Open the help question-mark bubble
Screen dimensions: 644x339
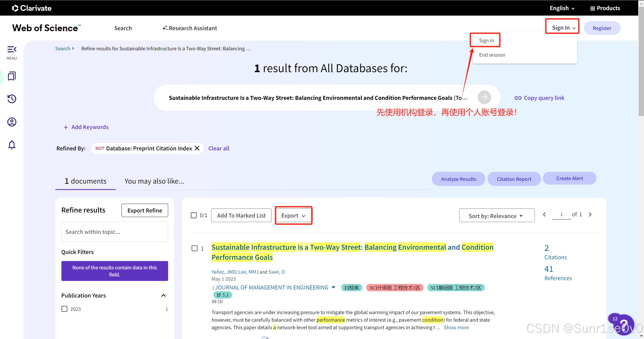624,325
